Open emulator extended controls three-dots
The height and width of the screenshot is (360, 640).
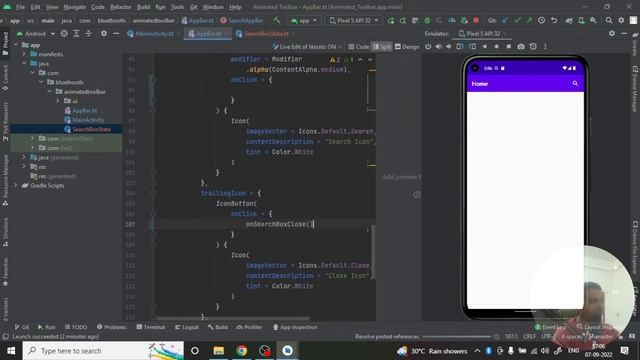click(x=545, y=47)
